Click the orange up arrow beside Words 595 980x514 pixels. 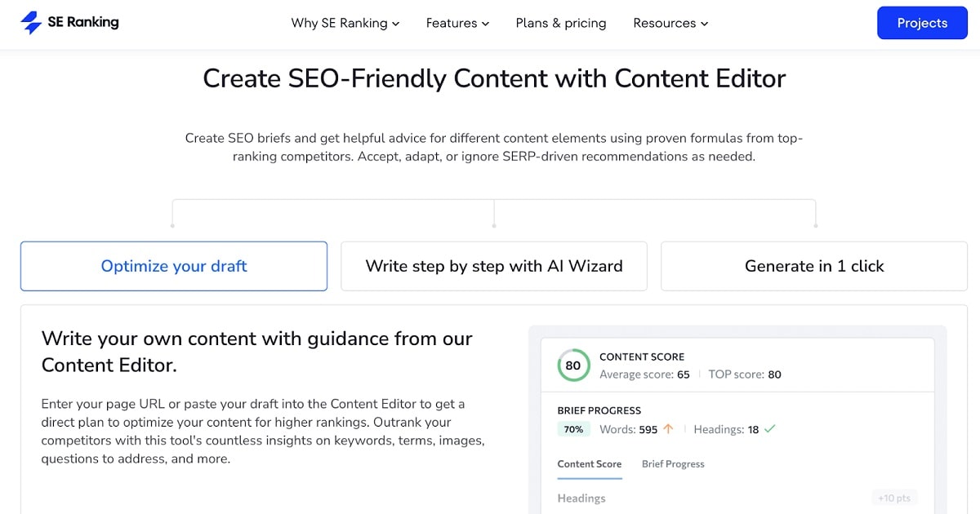(668, 428)
